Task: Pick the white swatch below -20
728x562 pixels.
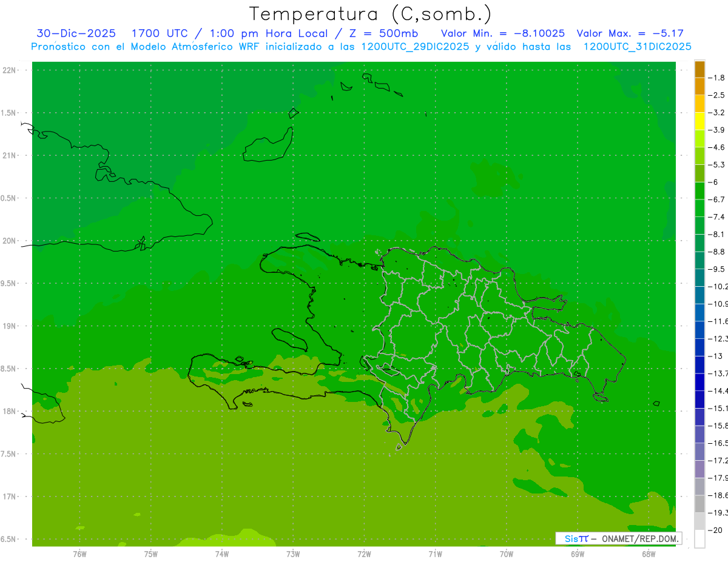Action: [x=699, y=539]
